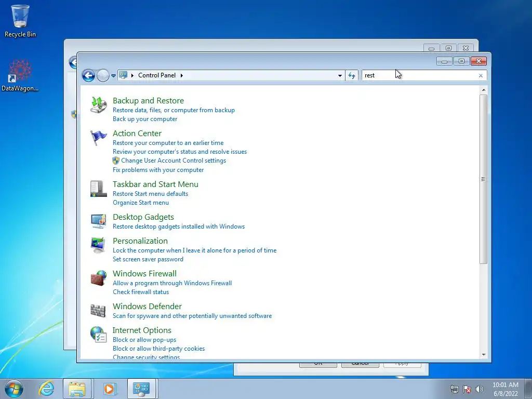Open the Backup and Restore heading
Screen dimensions: 532x399
click(x=148, y=100)
